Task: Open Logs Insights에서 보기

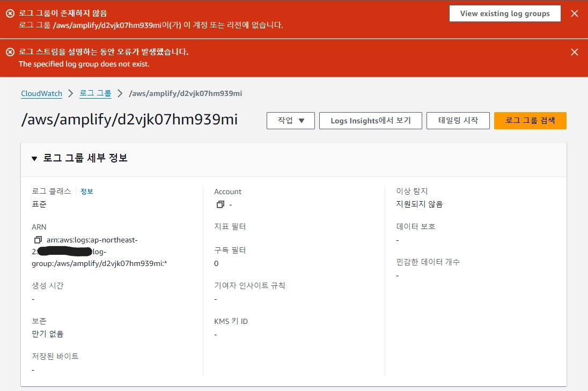Action: tap(370, 121)
